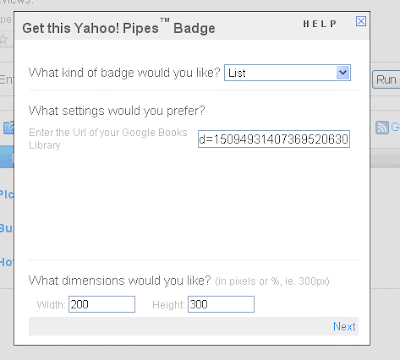Image resolution: width=400 pixels, height=360 pixels.
Task: Click the Height: label text
Action: click(168, 305)
